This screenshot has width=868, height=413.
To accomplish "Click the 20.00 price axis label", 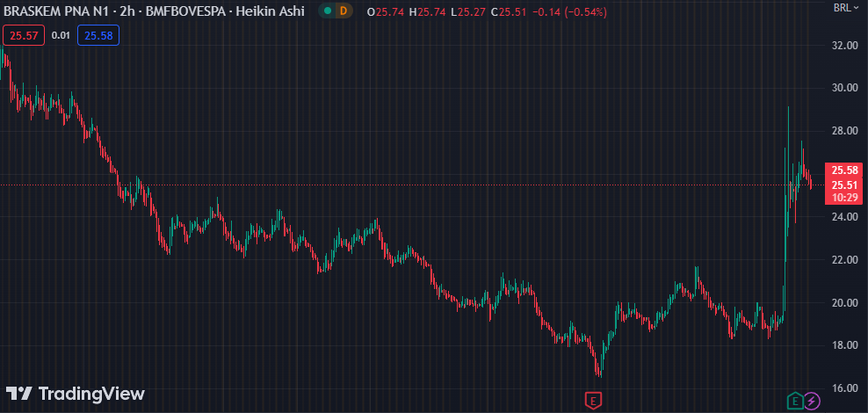I will click(844, 303).
